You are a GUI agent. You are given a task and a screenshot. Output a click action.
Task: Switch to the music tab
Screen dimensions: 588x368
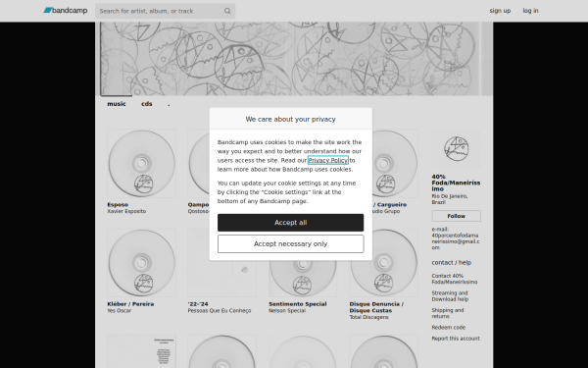[x=117, y=104]
